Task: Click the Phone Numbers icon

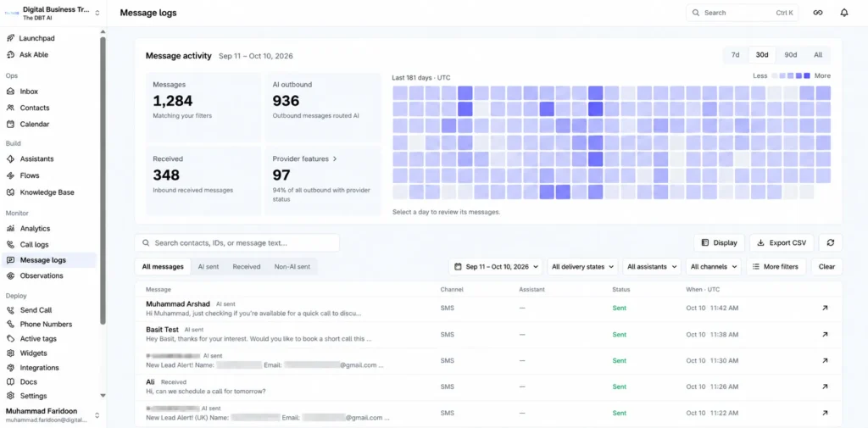Action: tap(10, 325)
